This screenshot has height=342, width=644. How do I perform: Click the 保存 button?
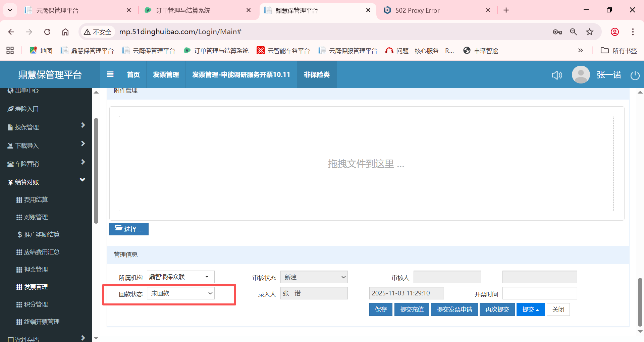coord(381,309)
